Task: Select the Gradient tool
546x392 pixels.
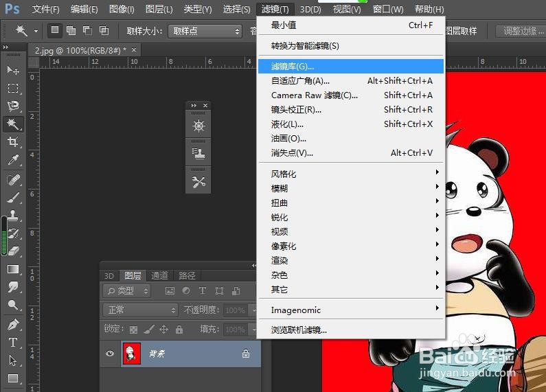Action: point(13,269)
